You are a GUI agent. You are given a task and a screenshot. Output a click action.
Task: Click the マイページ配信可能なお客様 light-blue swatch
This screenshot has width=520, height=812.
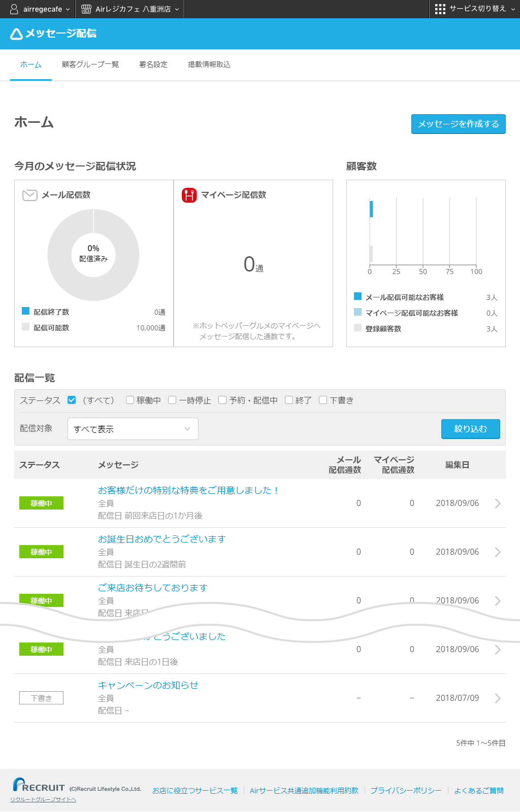358,312
